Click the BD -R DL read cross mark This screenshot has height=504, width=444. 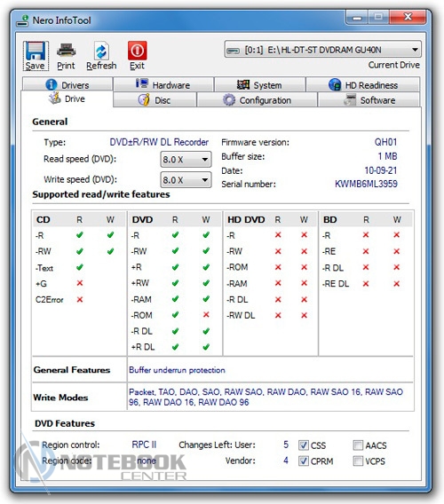(366, 267)
